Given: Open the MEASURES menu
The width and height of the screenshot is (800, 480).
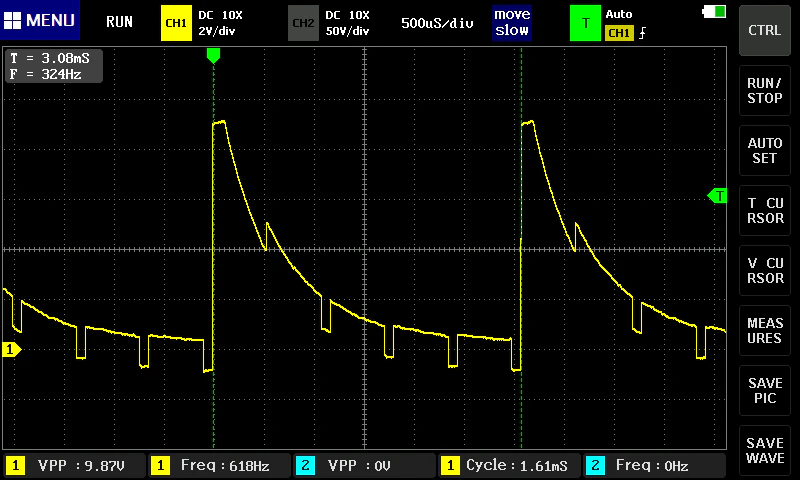Looking at the screenshot, I should [x=764, y=331].
